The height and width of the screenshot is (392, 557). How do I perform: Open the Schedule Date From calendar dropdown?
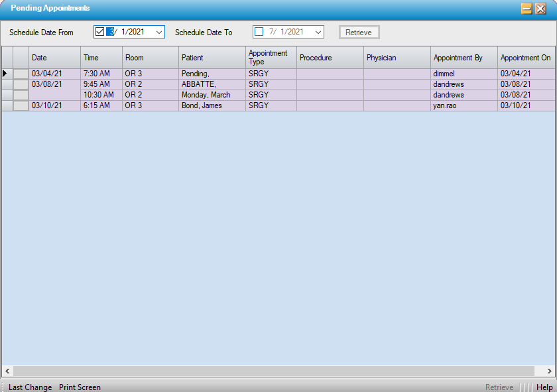click(158, 32)
